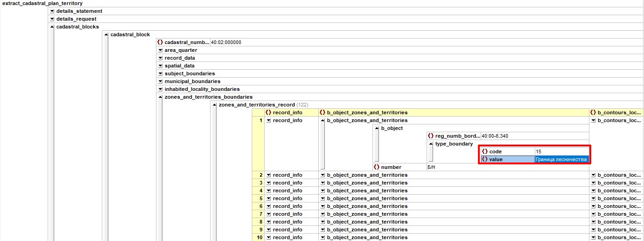Click the reg_numb_bord element braces icon
The height and width of the screenshot is (241, 644).
pyautogui.click(x=430, y=136)
